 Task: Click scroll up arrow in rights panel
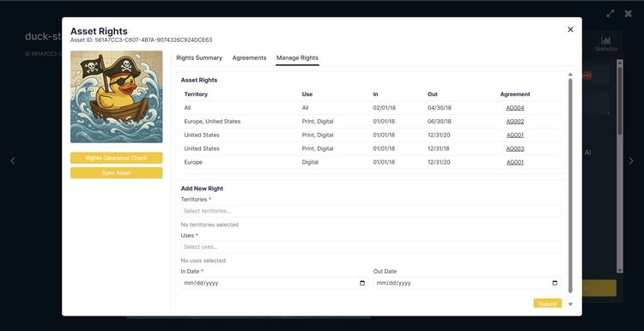click(570, 75)
